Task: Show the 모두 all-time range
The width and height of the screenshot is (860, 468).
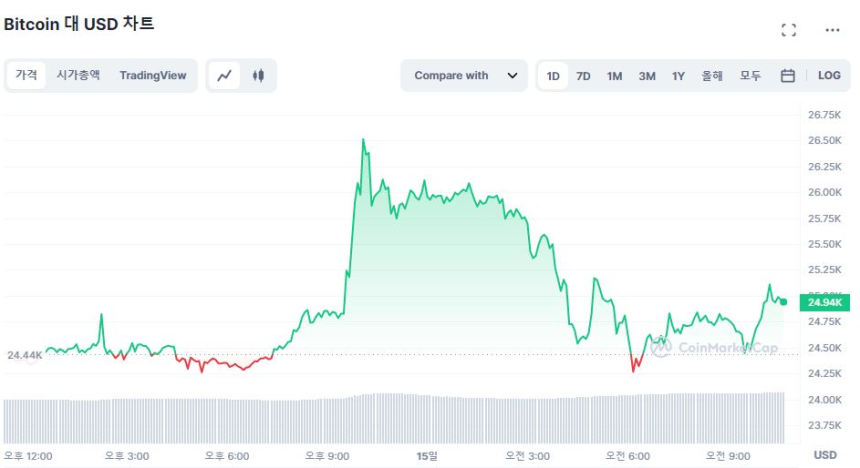Action: 750,76
